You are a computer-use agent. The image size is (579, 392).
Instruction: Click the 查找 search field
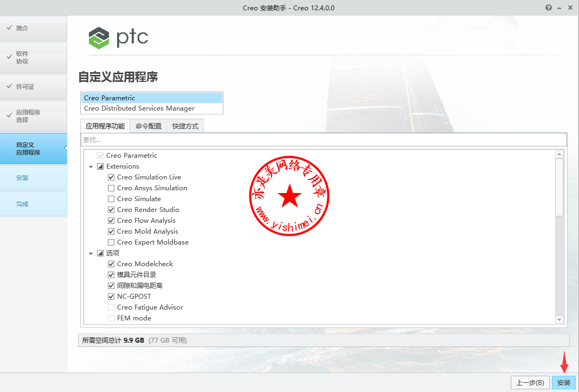(x=324, y=140)
